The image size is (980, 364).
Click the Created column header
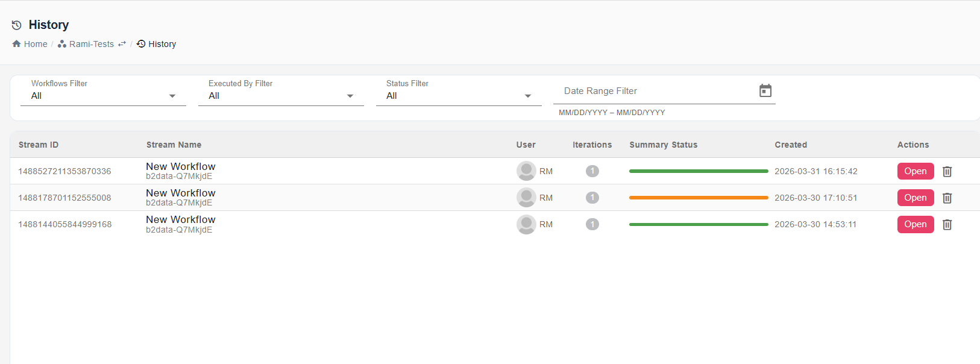791,145
